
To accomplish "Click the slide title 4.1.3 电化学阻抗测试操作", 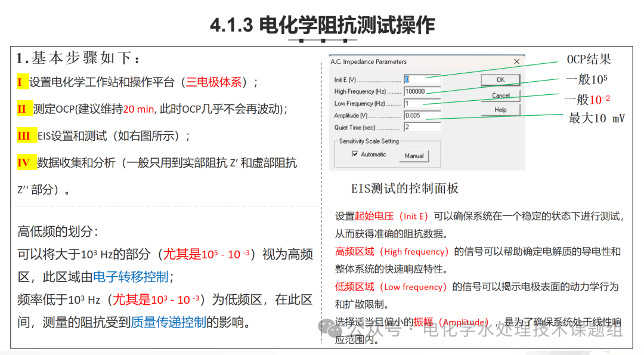I will [322, 25].
